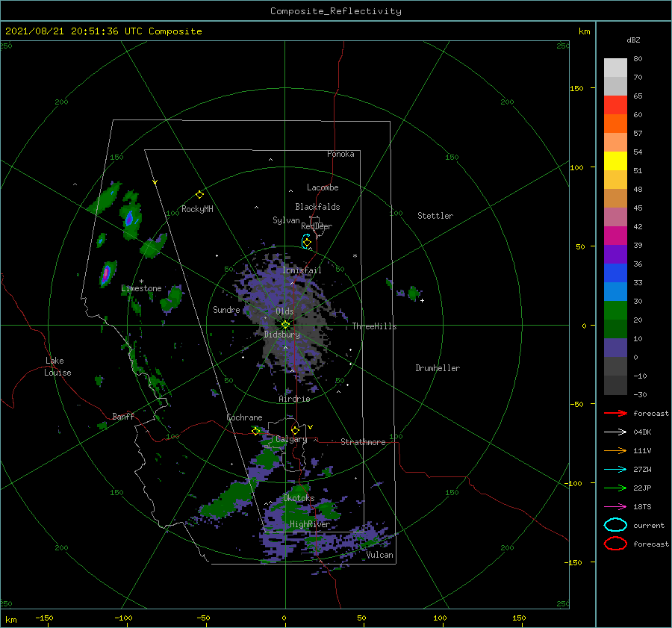Select the HighRiver label
This screenshot has height=628, width=672.
pos(310,524)
